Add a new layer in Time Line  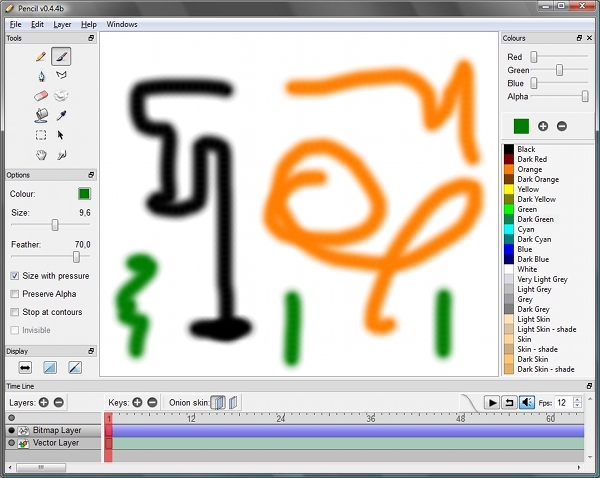click(x=44, y=402)
